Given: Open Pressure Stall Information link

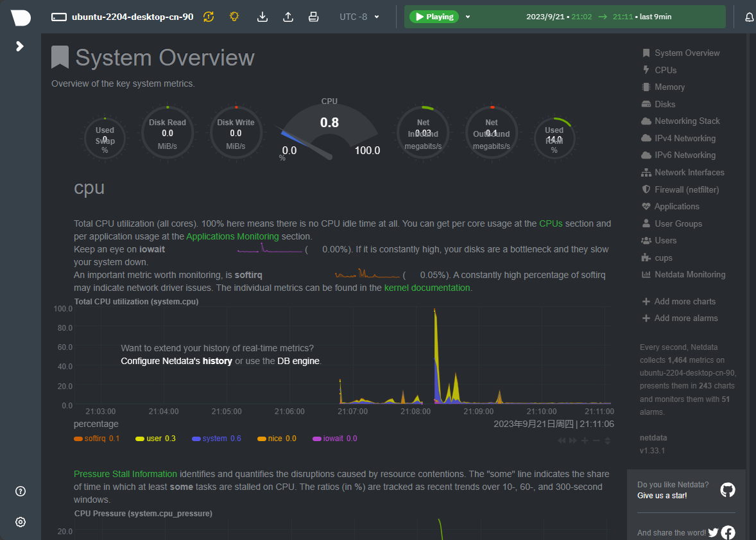Looking at the screenshot, I should (x=125, y=474).
